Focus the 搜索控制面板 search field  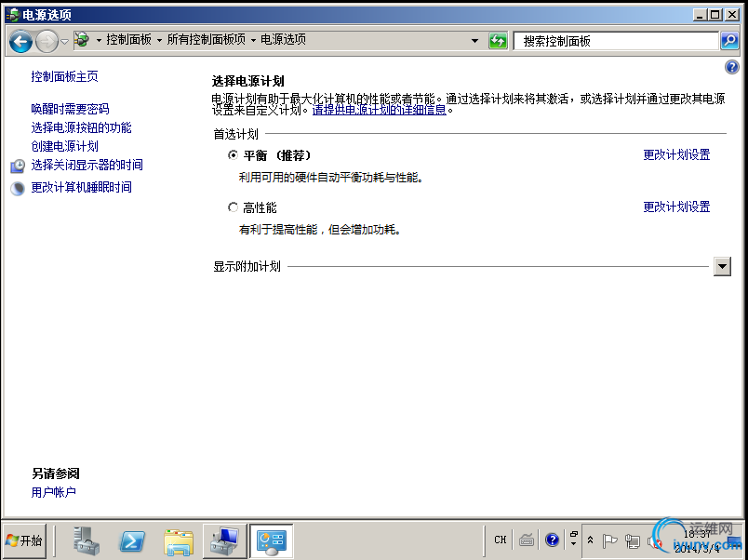[x=616, y=41]
